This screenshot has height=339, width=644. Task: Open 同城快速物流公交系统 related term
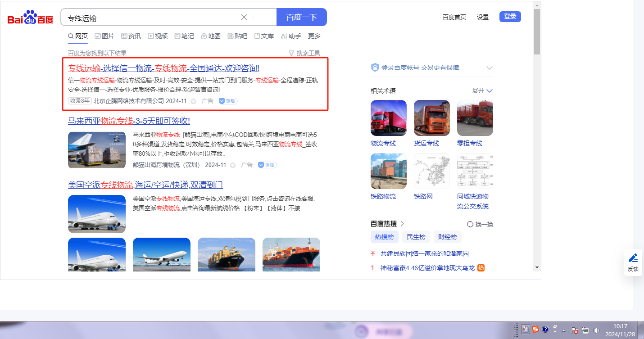coord(473,201)
